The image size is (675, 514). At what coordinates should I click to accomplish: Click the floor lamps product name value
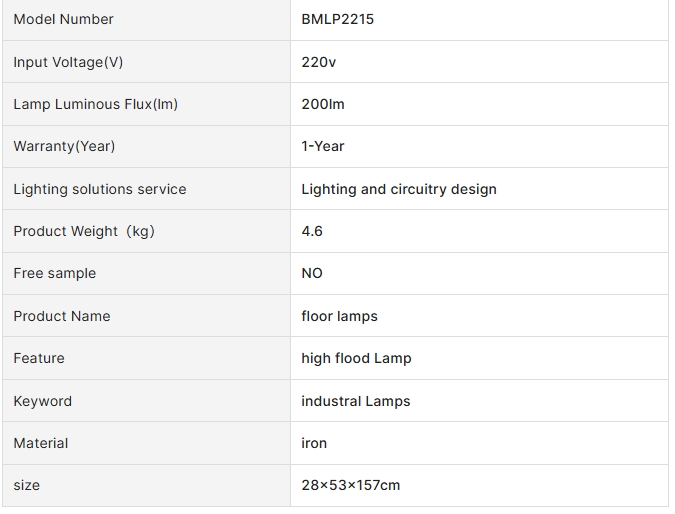pyautogui.click(x=340, y=316)
